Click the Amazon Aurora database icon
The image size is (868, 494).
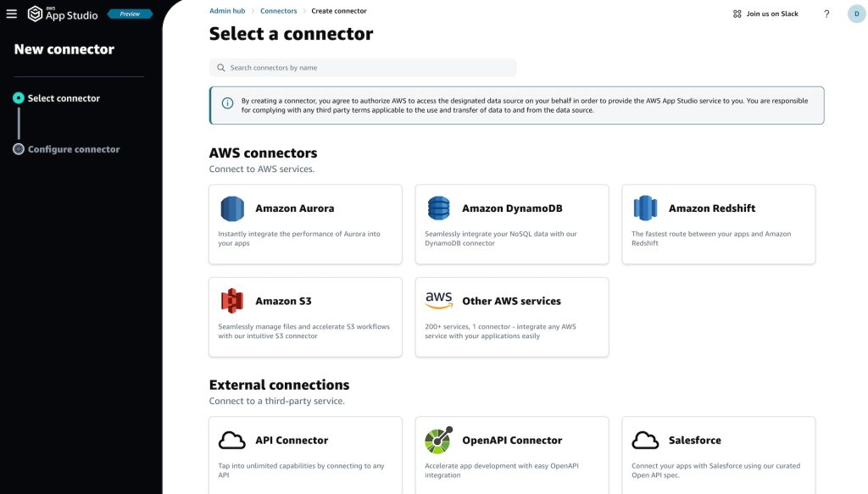coord(232,208)
